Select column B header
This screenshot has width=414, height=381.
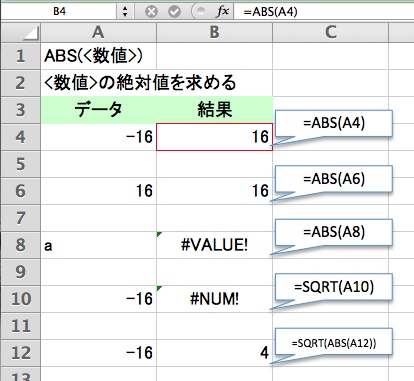click(x=214, y=33)
